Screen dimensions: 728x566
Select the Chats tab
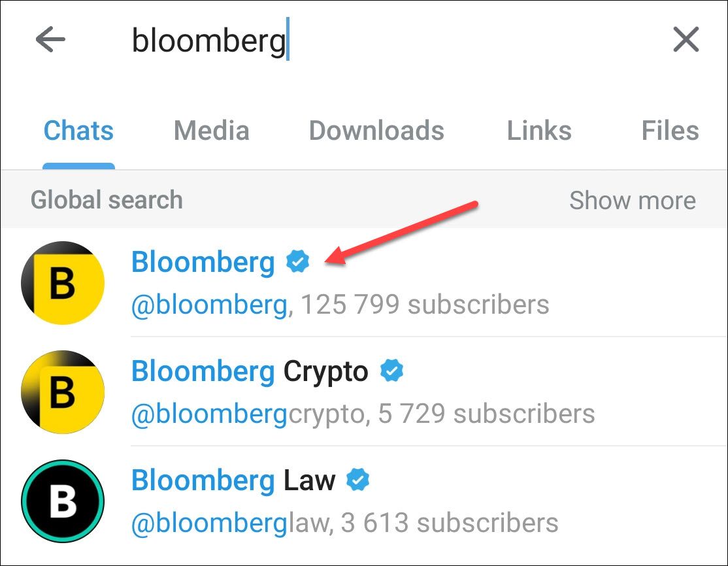pyautogui.click(x=78, y=131)
